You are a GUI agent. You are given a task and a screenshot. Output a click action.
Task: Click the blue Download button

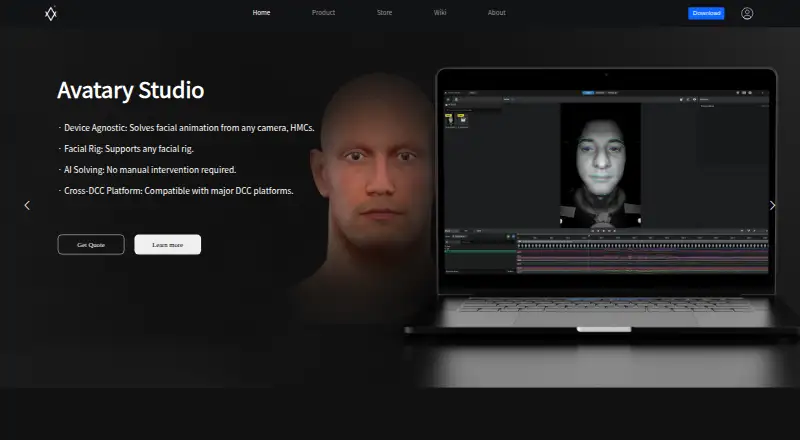(x=706, y=13)
